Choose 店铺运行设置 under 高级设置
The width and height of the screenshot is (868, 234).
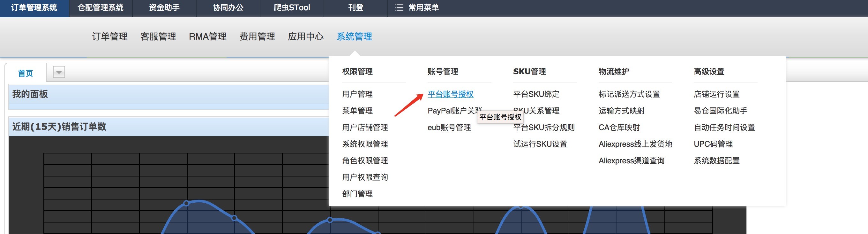pos(716,94)
